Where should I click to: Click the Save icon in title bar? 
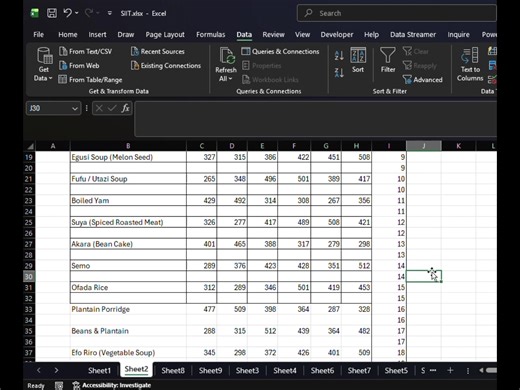(52, 13)
